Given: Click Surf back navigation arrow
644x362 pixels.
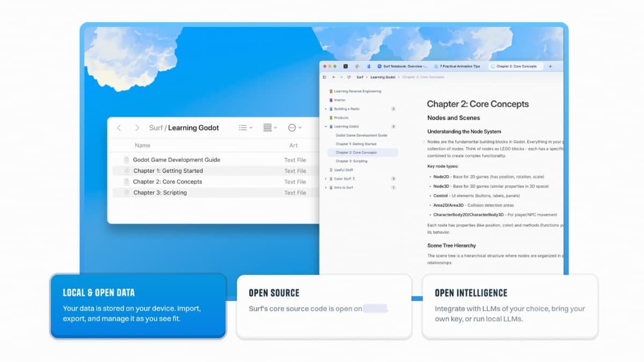Looking at the screenshot, I should tap(333, 77).
